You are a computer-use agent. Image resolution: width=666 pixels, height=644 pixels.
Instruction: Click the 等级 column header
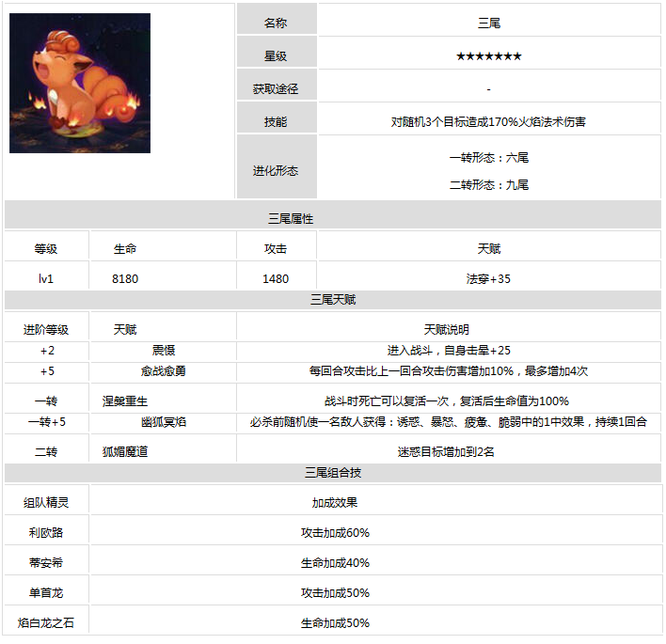46,249
